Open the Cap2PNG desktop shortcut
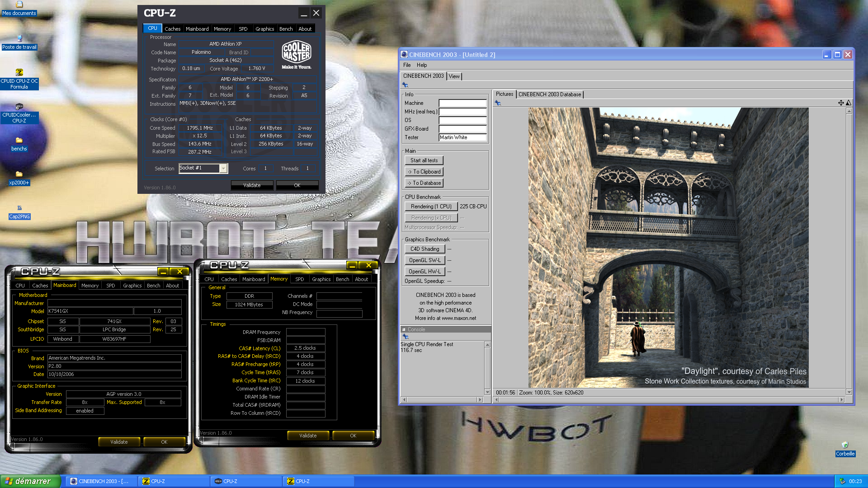 [x=19, y=212]
